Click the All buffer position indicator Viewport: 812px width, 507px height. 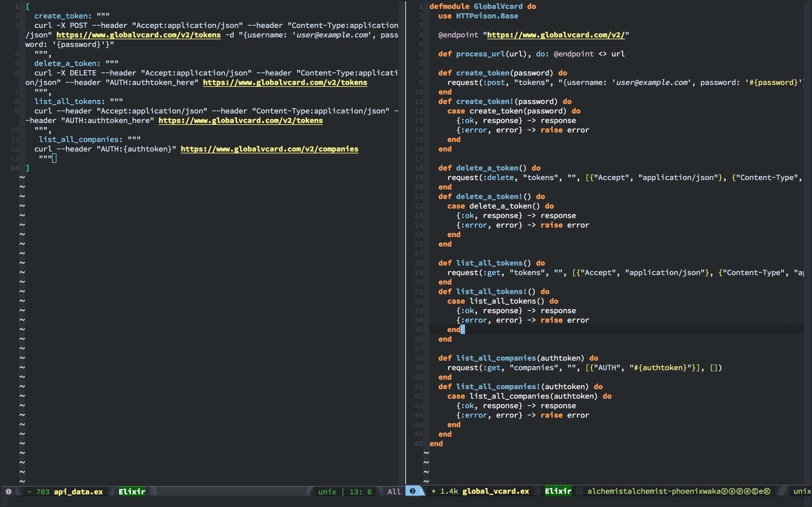point(394,491)
